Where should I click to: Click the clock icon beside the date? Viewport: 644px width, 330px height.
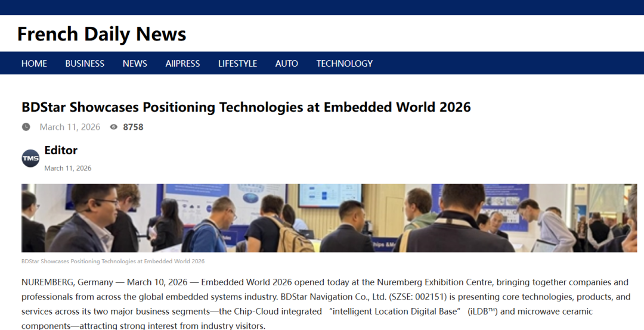[x=26, y=127]
